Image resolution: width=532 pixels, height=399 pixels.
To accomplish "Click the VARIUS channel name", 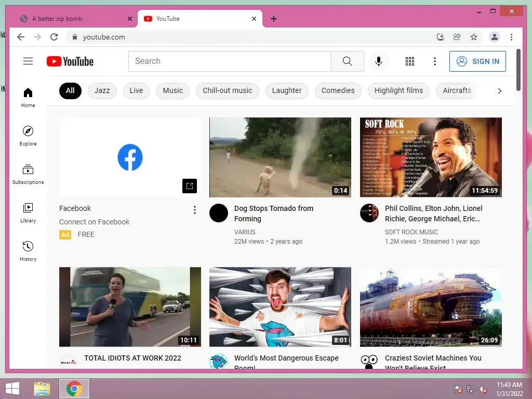I will 245,232.
